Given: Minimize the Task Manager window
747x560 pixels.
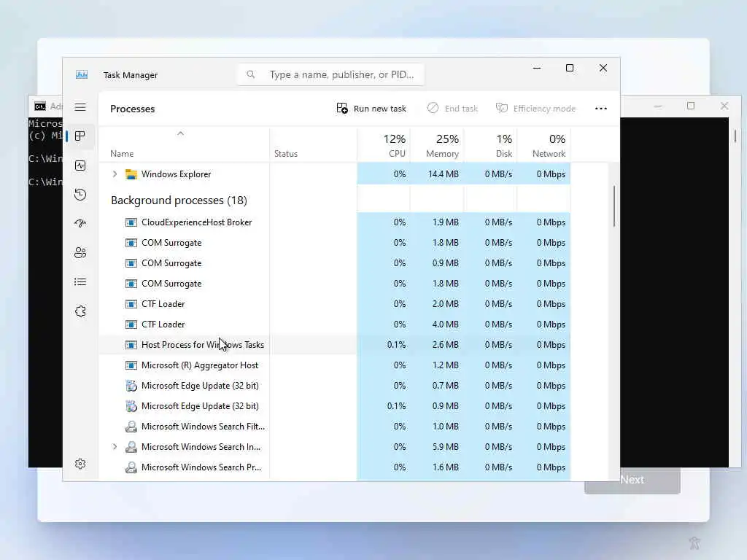Looking at the screenshot, I should coord(537,68).
